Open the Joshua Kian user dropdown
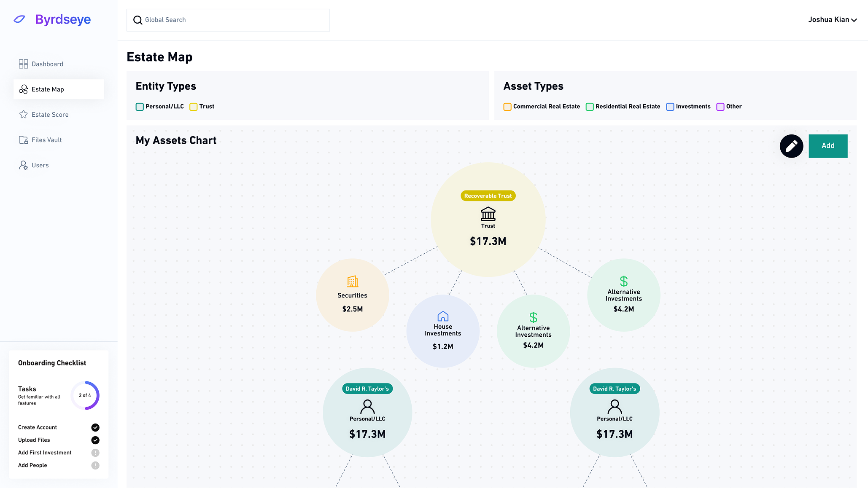 click(x=832, y=20)
